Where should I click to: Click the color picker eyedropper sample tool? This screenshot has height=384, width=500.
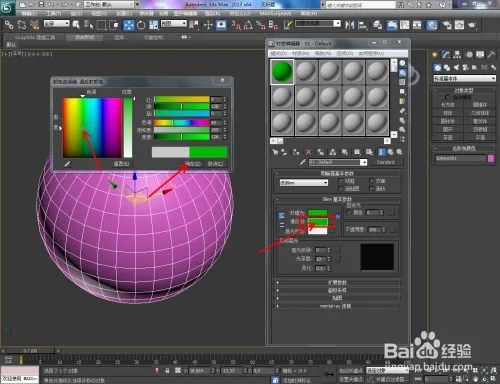tap(67, 164)
